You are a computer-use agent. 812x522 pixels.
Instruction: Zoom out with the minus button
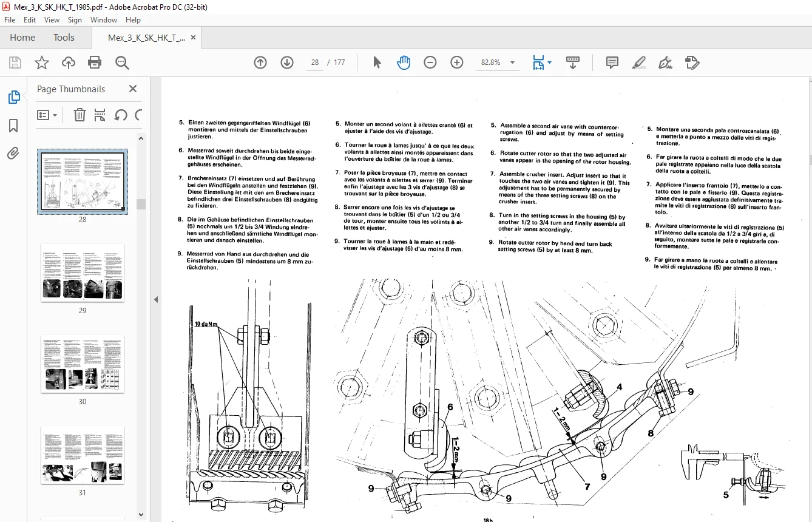point(430,63)
